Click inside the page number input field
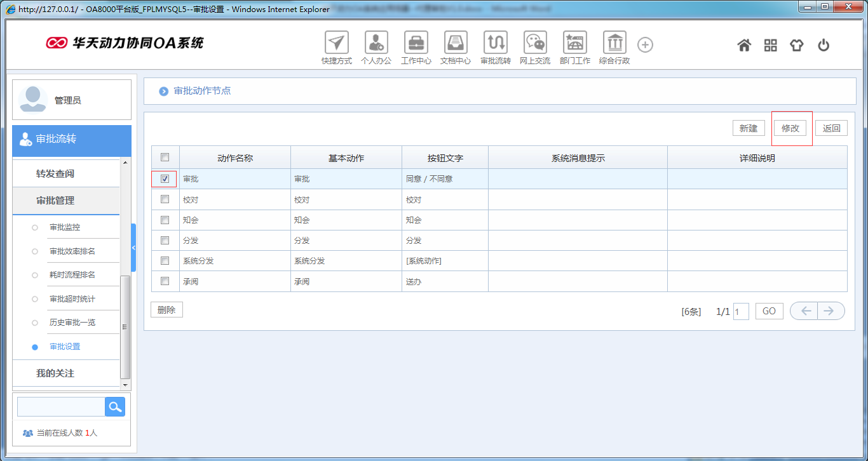The width and height of the screenshot is (868, 461). click(x=741, y=311)
